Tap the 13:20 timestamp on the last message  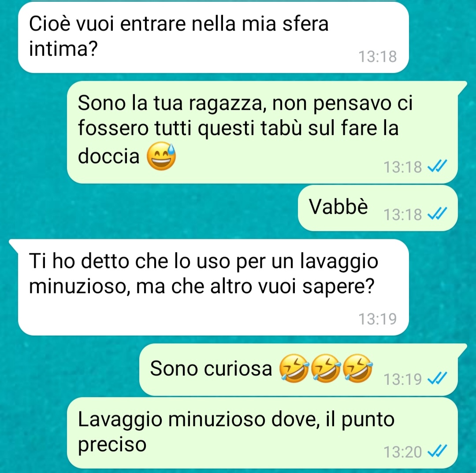[x=402, y=452]
